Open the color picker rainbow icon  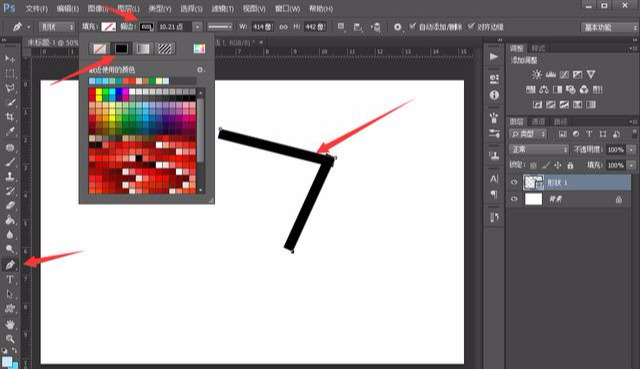(x=199, y=49)
